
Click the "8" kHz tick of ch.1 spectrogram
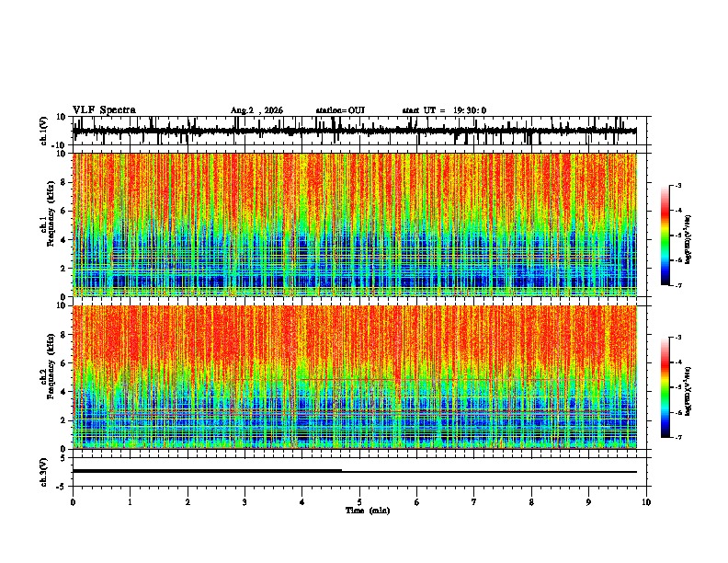click(64, 182)
